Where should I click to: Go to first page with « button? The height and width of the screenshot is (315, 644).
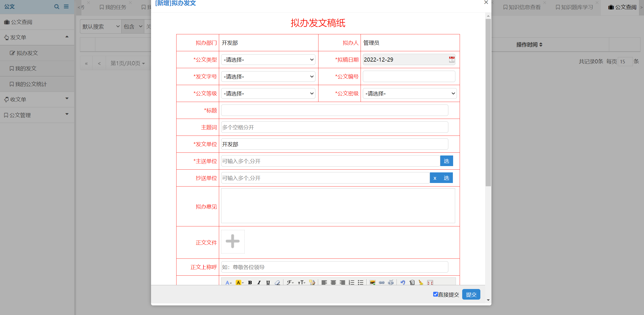pyautogui.click(x=86, y=63)
